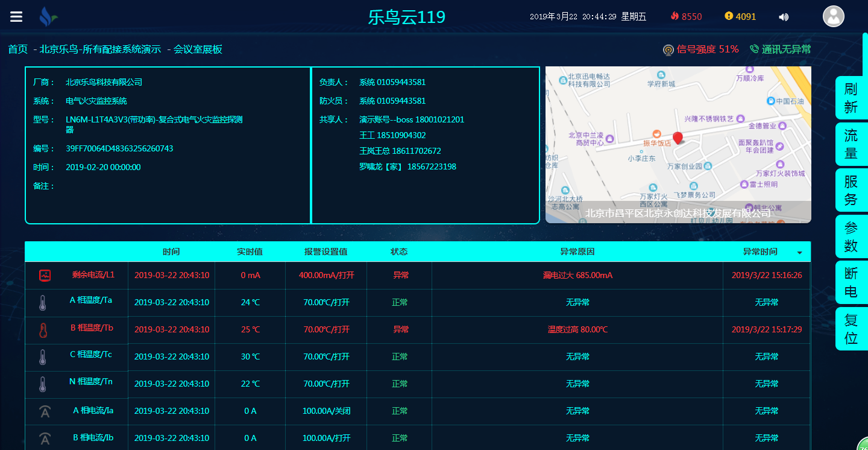Select the C 相温度/Tc row label
This screenshot has height=450, width=868.
pos(91,354)
